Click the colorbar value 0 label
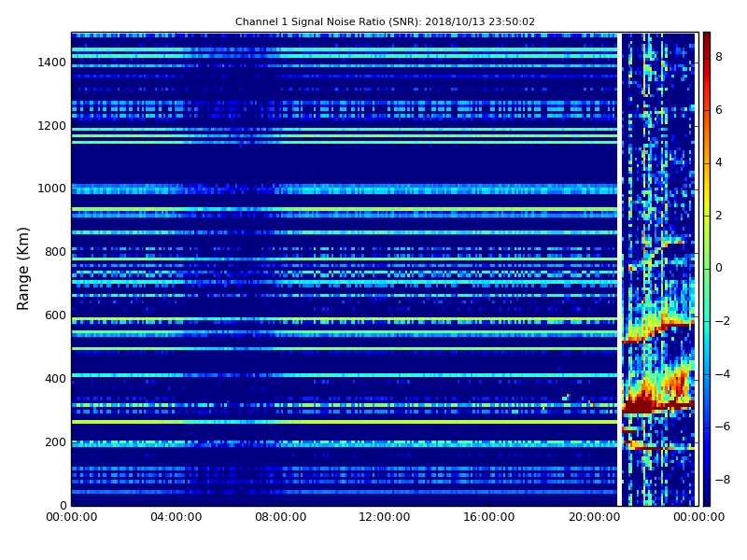 click(x=719, y=268)
